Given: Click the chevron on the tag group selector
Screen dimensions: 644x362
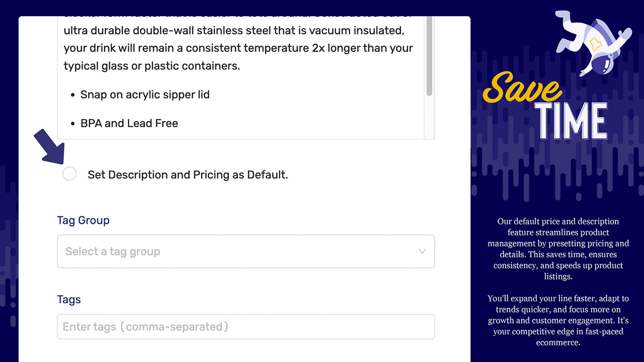Looking at the screenshot, I should click(423, 251).
